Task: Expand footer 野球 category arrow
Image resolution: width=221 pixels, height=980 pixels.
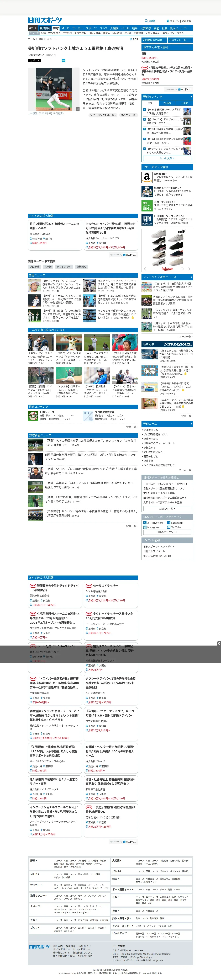Action: tap(36, 861)
